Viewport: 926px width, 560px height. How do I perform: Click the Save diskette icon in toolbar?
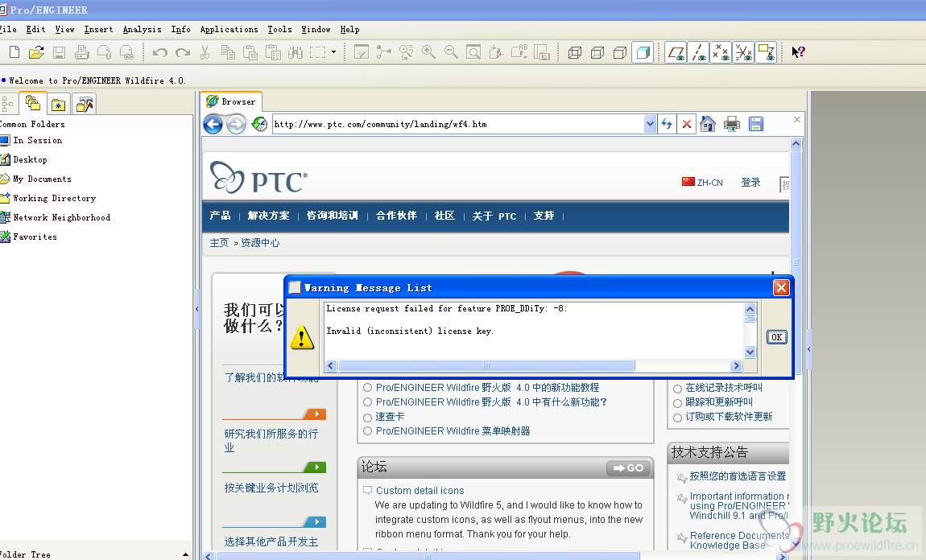tap(59, 52)
